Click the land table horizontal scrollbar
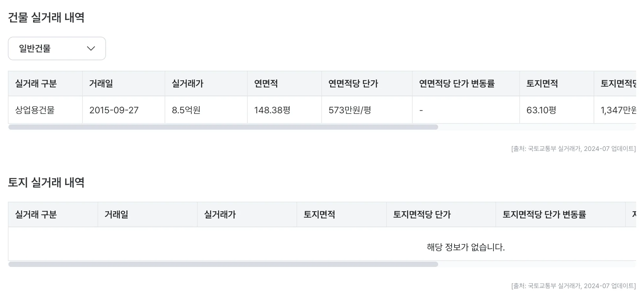644x296 pixels. [x=223, y=264]
